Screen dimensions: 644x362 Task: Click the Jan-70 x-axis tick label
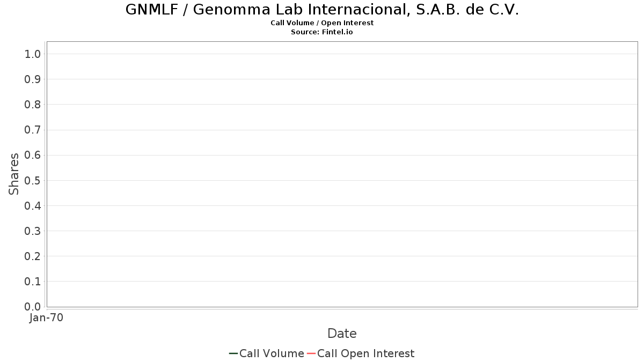click(47, 318)
